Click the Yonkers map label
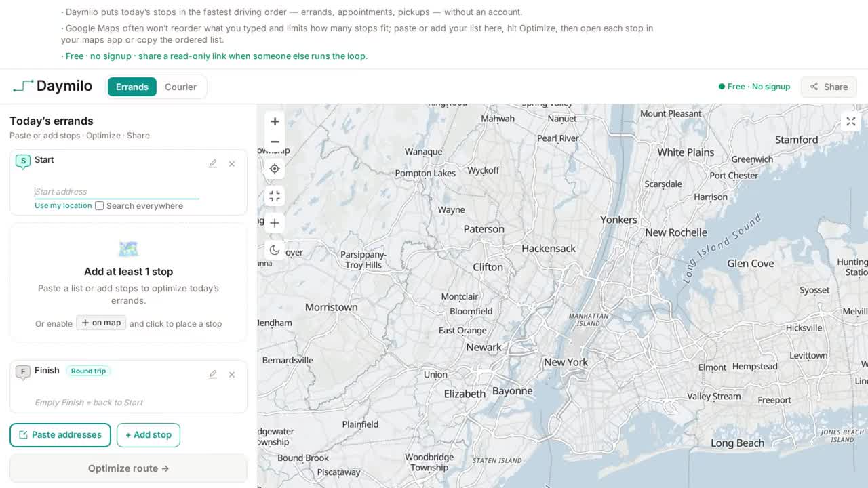 point(618,220)
